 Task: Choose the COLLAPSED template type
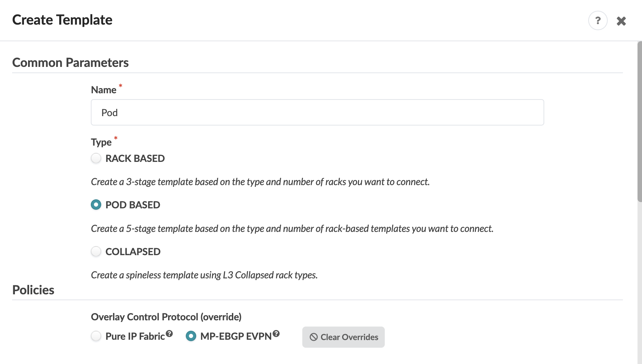point(96,251)
